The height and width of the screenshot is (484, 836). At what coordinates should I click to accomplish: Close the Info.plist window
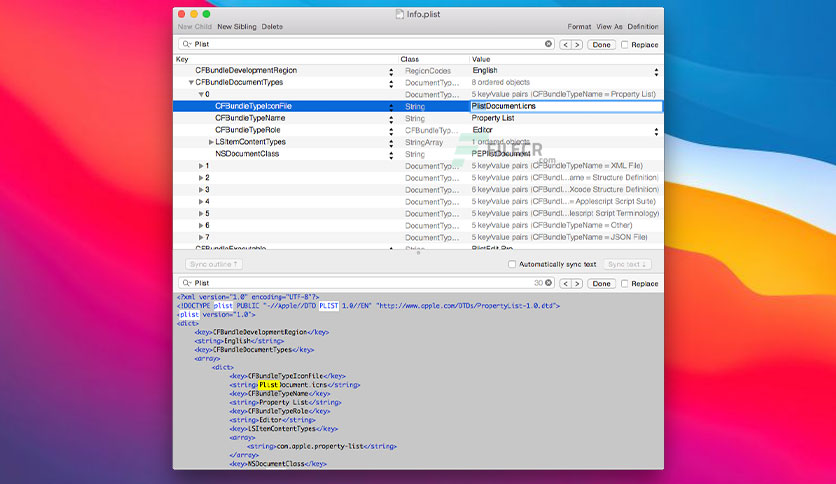(182, 14)
